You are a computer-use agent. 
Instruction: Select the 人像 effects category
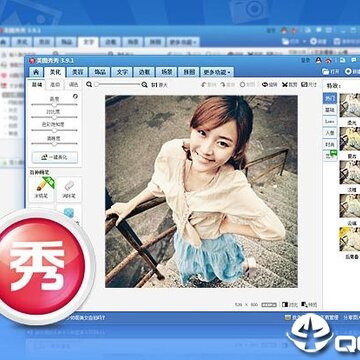point(330,133)
